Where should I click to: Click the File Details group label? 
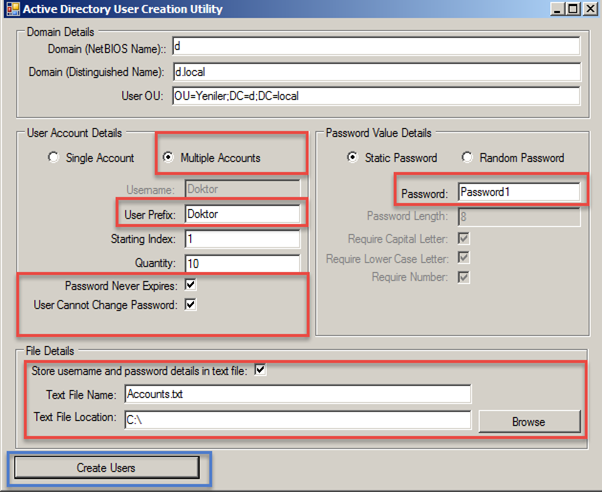coord(50,351)
